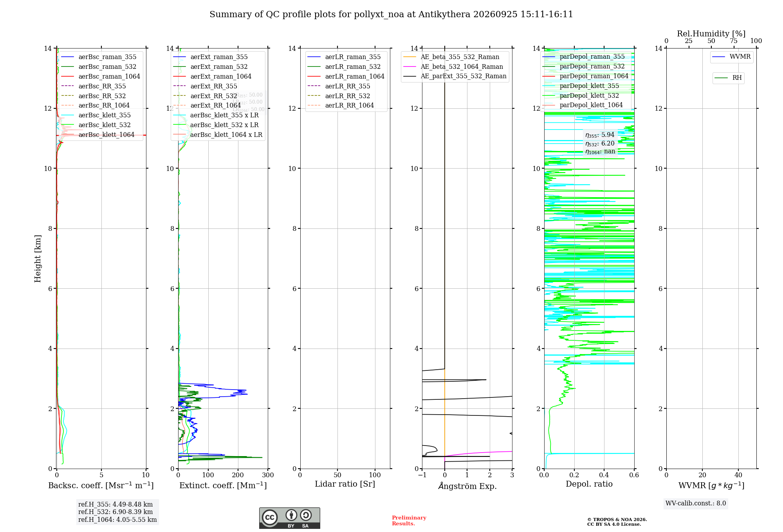This screenshot has height=532, width=783.
Task: Click legend entry aerBsc_raman_1064
Action: (x=101, y=77)
